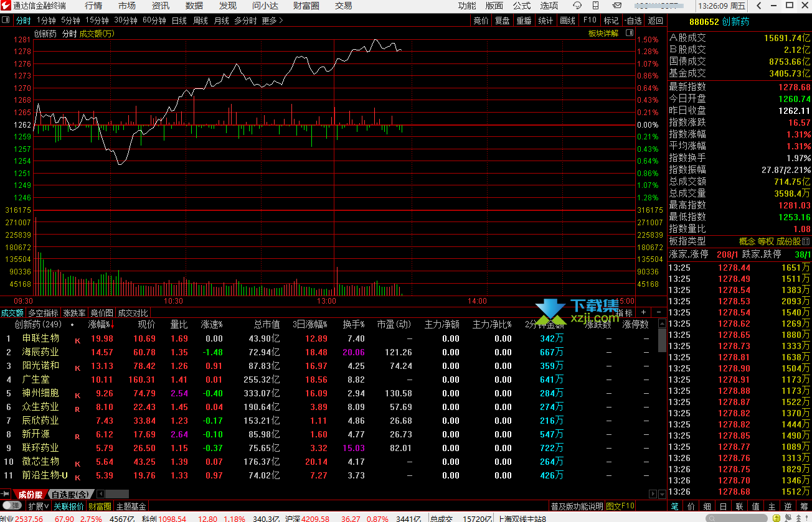Click the 重播 button
Viewport: 812px width, 522px height.
[524, 21]
